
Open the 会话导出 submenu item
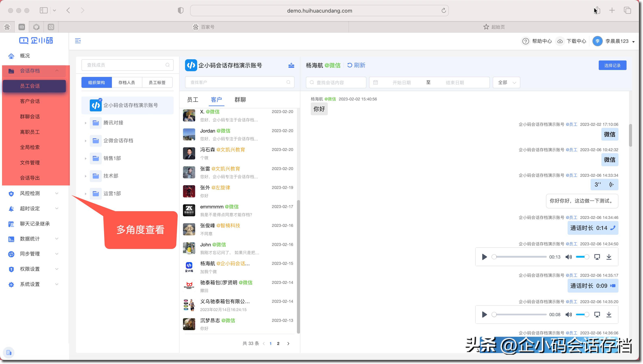point(30,178)
